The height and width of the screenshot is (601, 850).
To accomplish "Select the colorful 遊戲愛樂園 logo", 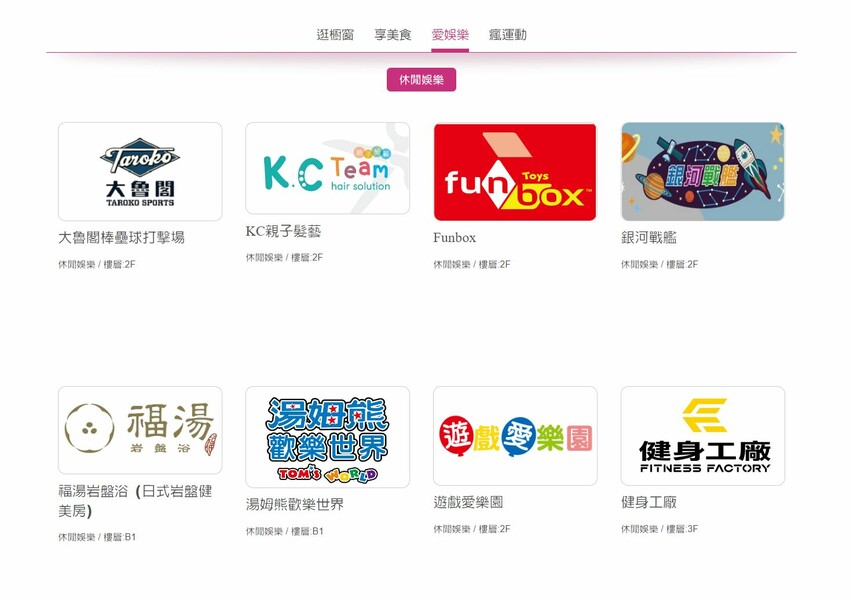I will (x=515, y=436).
